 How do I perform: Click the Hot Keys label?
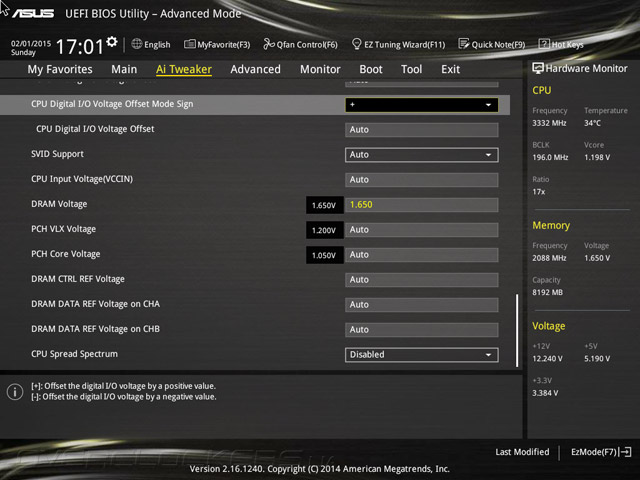pos(567,44)
